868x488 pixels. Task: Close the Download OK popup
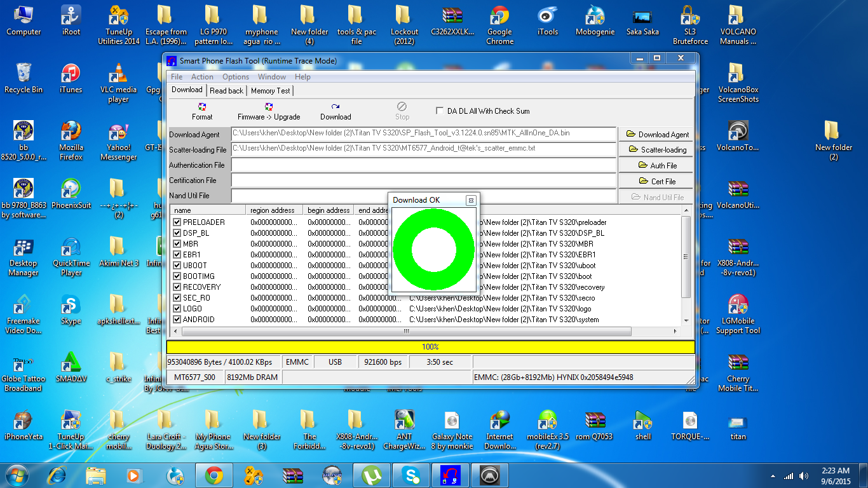(471, 200)
